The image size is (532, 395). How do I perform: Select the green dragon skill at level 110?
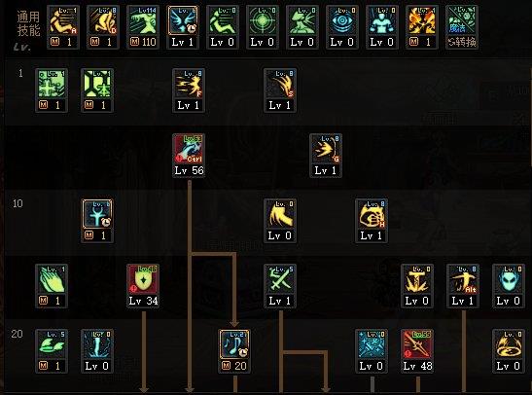143,20
